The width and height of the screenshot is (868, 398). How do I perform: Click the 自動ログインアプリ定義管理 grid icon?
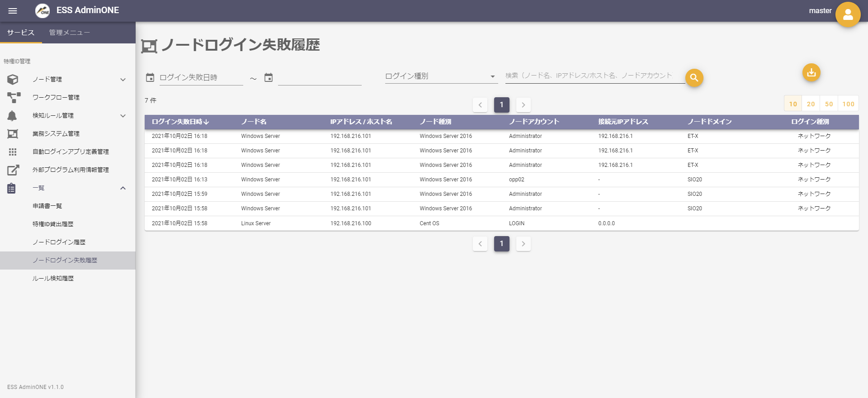13,152
